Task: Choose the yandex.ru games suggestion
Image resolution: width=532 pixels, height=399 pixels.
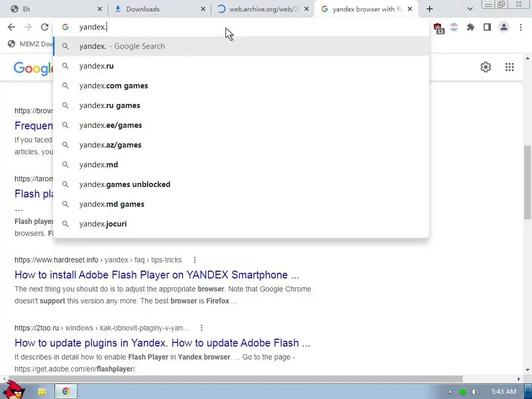Action: pyautogui.click(x=241, y=105)
